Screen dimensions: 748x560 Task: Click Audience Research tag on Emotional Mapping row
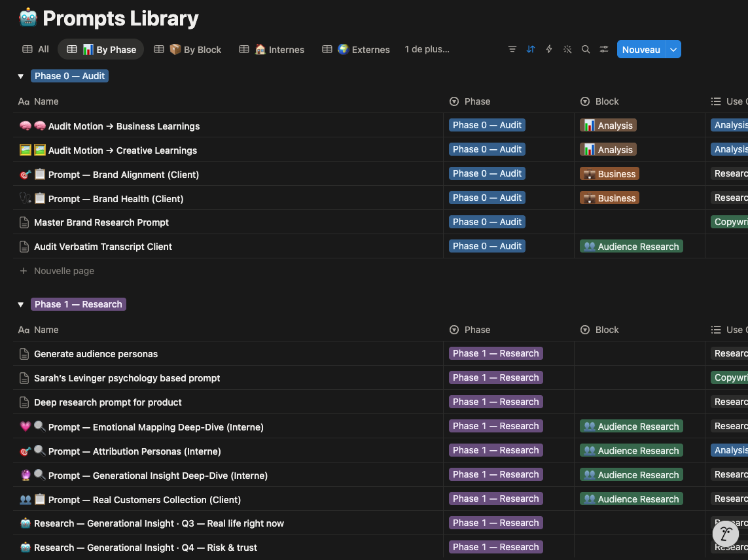point(631,427)
